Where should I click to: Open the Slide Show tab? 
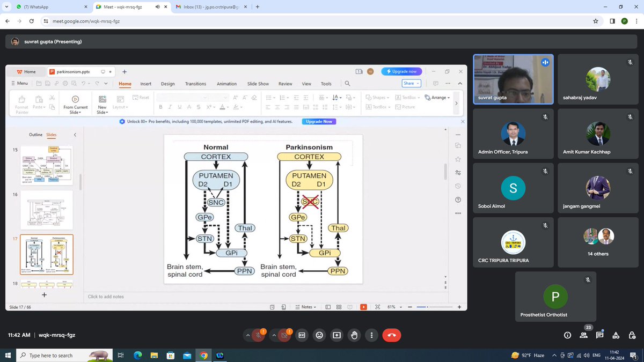(258, 84)
